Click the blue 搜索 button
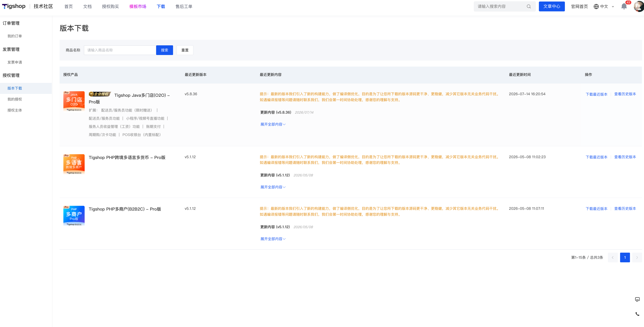 pyautogui.click(x=165, y=50)
